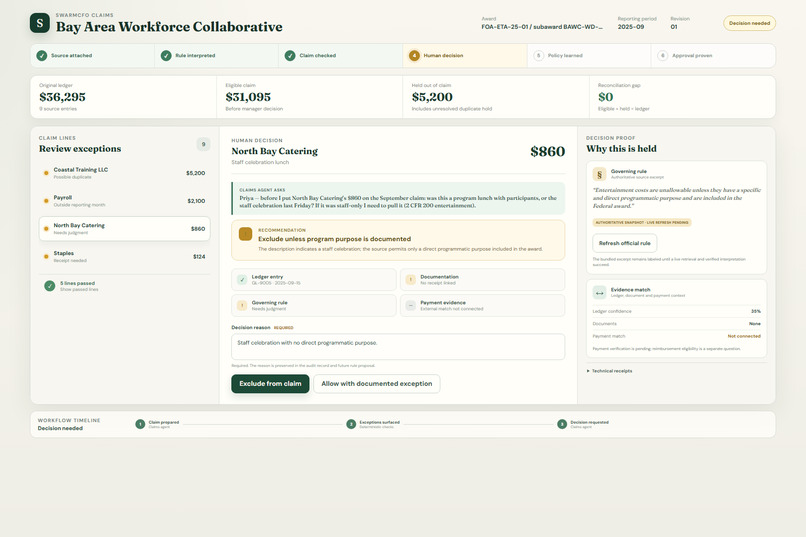Select the Source attached step tab
The width and height of the screenshot is (806, 537).
pyautogui.click(x=93, y=55)
